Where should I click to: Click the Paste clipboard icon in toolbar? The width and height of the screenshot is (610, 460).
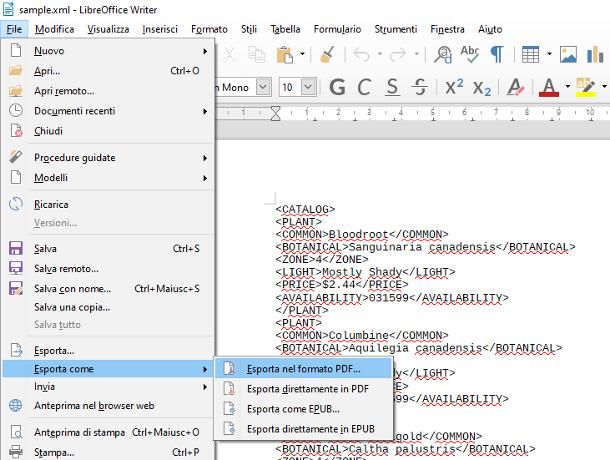pos(284,54)
